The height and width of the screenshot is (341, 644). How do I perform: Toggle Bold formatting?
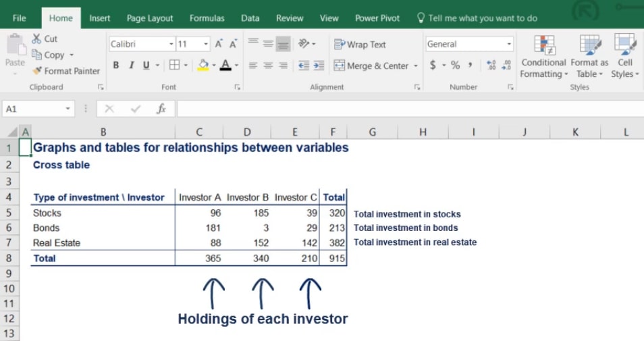(116, 65)
